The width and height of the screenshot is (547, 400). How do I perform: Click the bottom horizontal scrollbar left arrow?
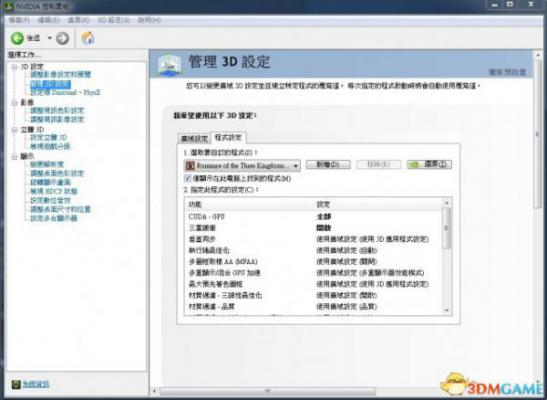(x=155, y=391)
